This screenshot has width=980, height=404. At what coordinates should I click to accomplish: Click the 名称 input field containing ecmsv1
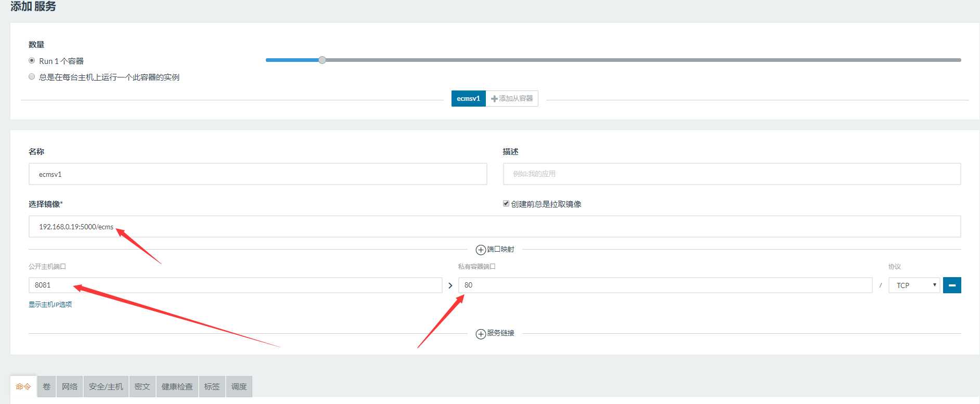[x=258, y=174]
